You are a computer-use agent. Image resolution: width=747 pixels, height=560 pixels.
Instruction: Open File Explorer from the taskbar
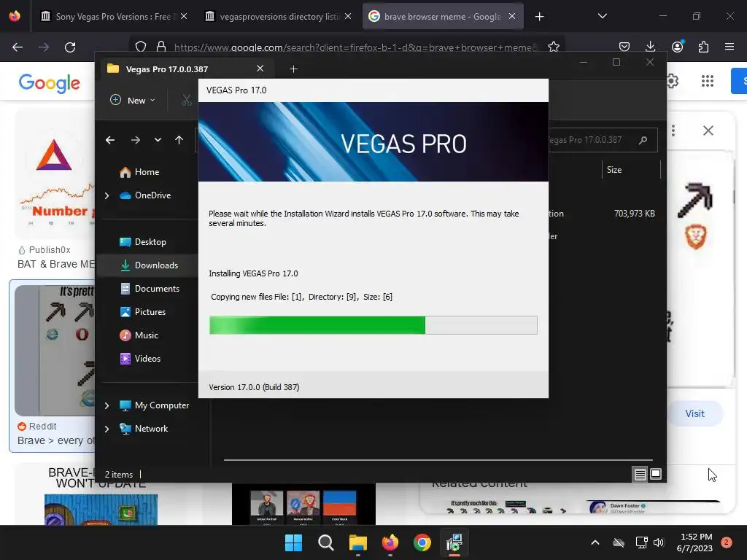[357, 542]
